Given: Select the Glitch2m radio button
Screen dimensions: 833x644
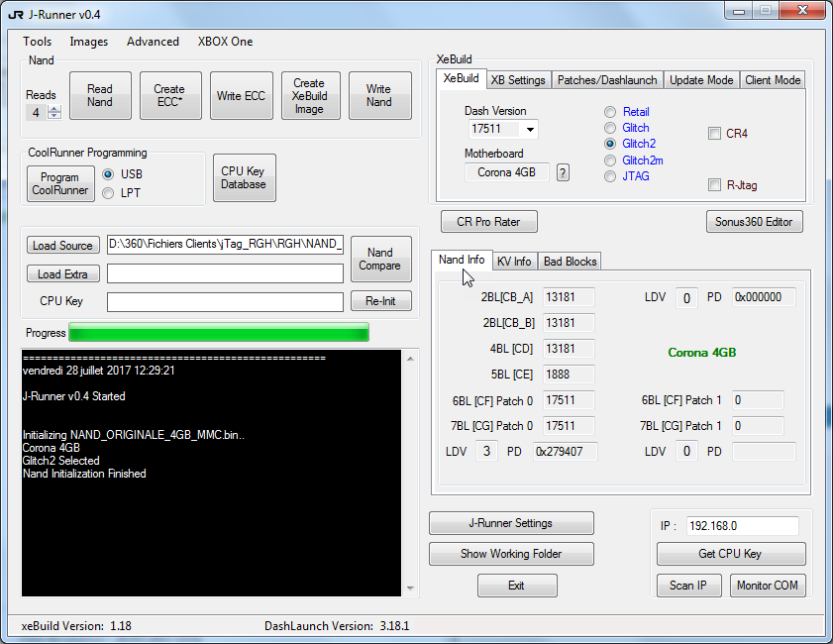Looking at the screenshot, I should click(x=610, y=161).
